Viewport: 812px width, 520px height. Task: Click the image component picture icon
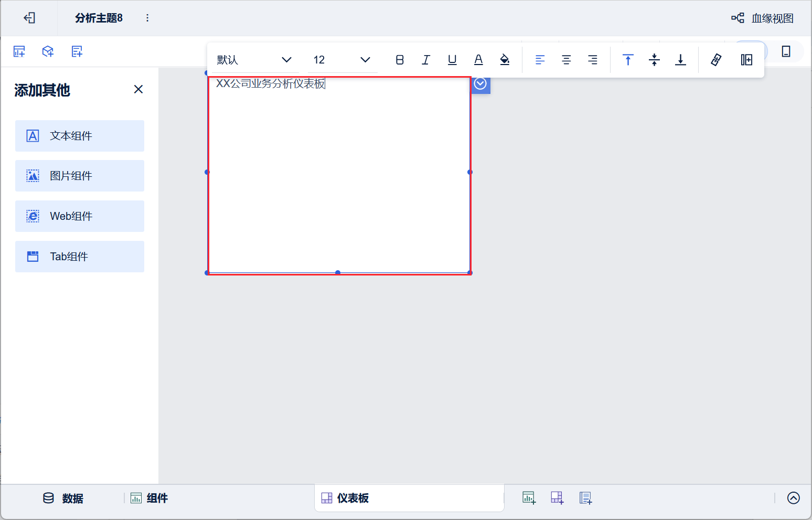33,176
